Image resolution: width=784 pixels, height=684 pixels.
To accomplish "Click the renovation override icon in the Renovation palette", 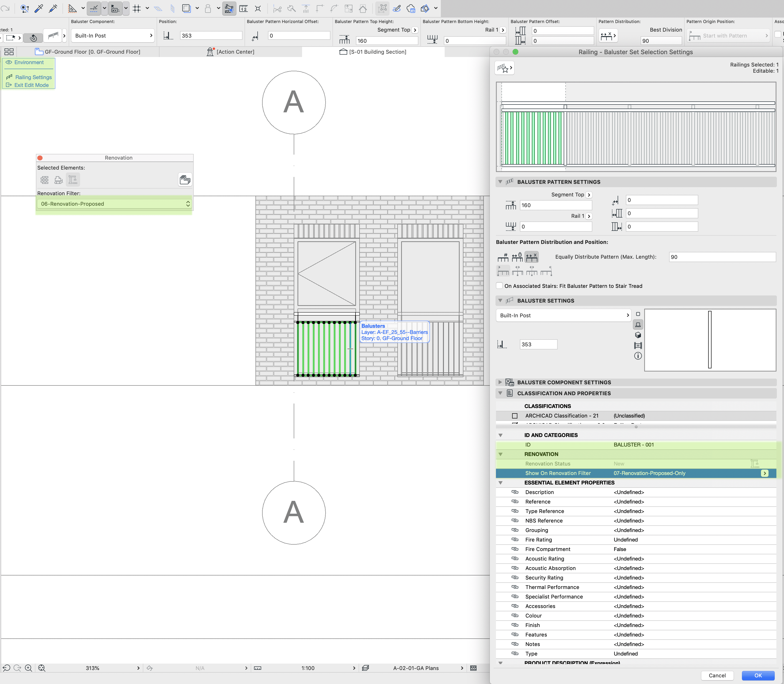I will pyautogui.click(x=185, y=179).
